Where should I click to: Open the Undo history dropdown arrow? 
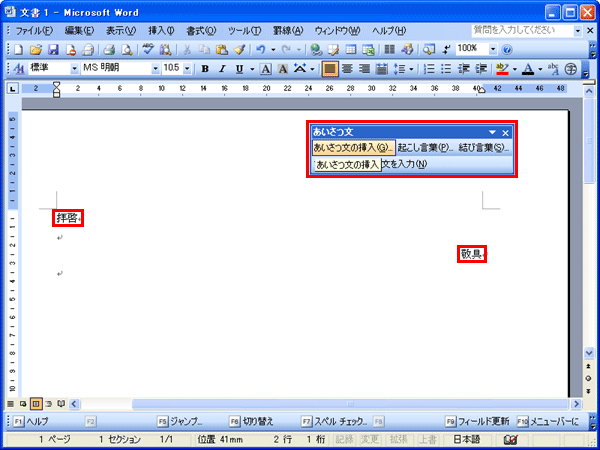tap(273, 49)
